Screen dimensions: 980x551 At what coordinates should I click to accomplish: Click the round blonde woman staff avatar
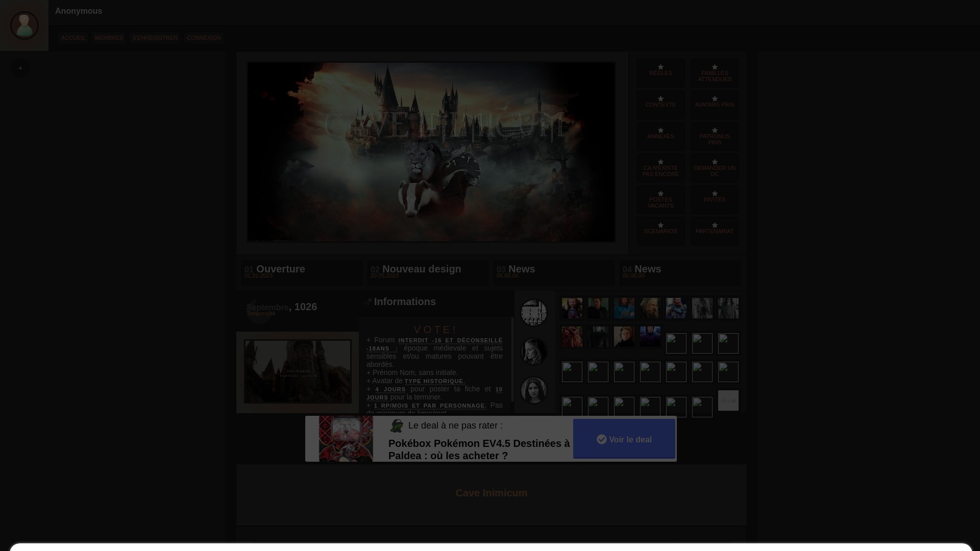click(x=534, y=352)
